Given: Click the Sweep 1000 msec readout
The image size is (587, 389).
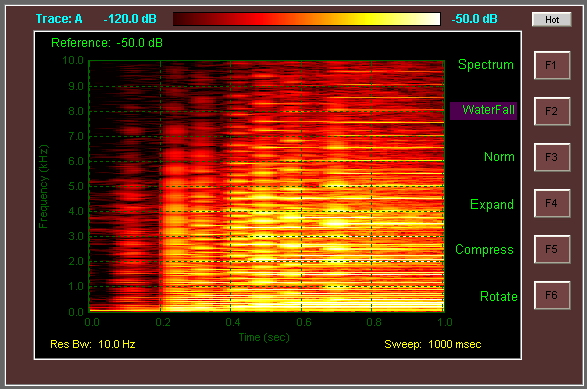Looking at the screenshot, I should pos(432,344).
